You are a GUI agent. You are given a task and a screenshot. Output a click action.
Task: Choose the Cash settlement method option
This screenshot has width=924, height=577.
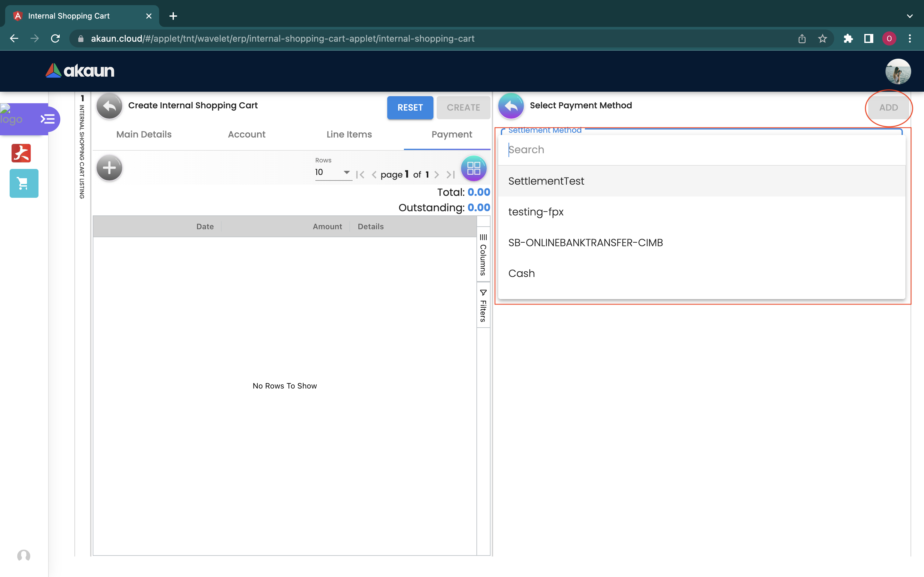point(522,273)
